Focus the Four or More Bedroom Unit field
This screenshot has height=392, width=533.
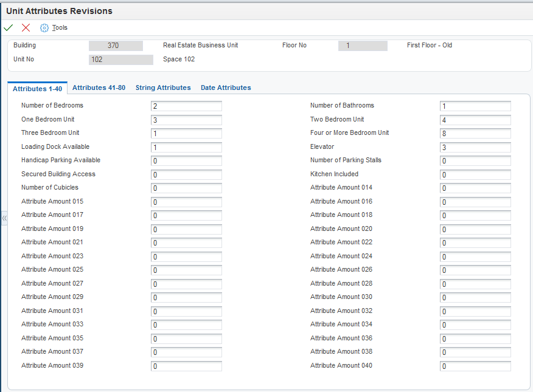point(475,133)
